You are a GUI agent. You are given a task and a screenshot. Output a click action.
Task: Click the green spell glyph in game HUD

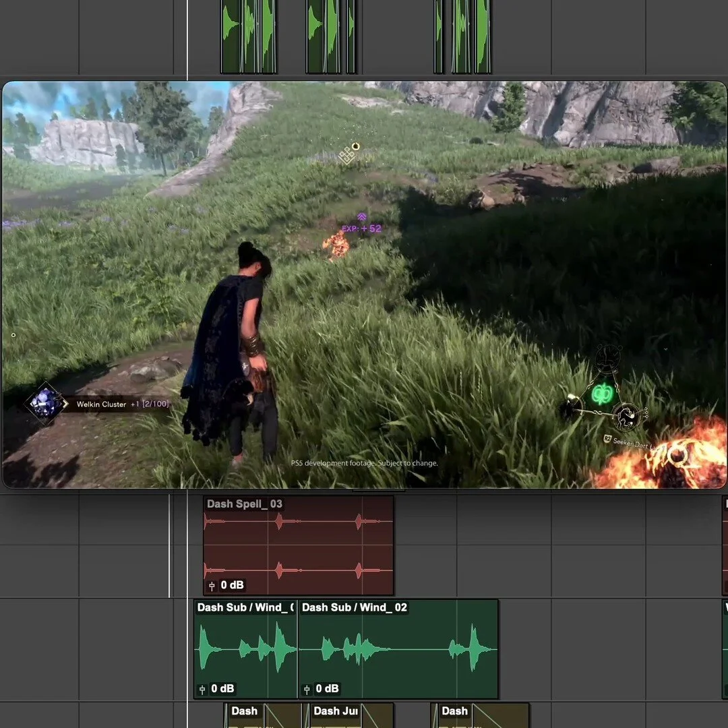pos(602,394)
